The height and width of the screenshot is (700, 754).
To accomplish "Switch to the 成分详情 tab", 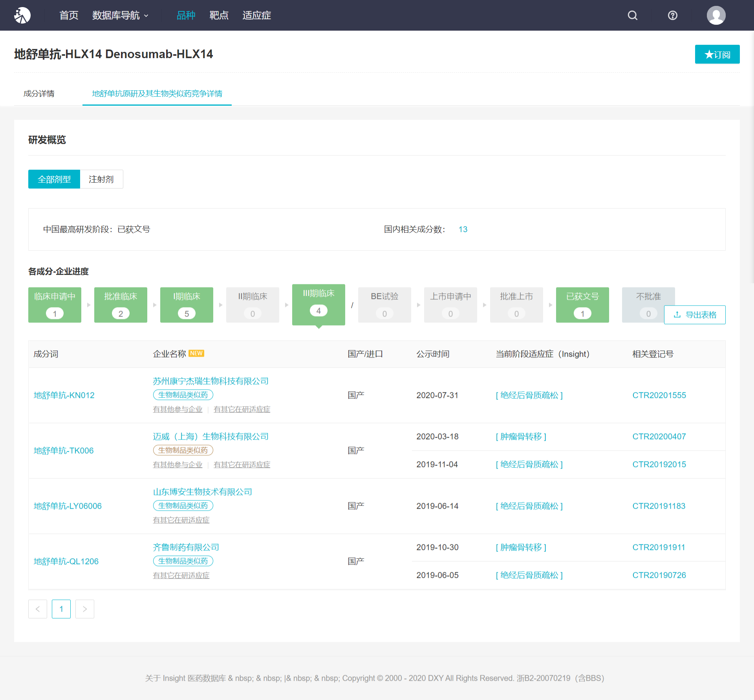I will [39, 93].
